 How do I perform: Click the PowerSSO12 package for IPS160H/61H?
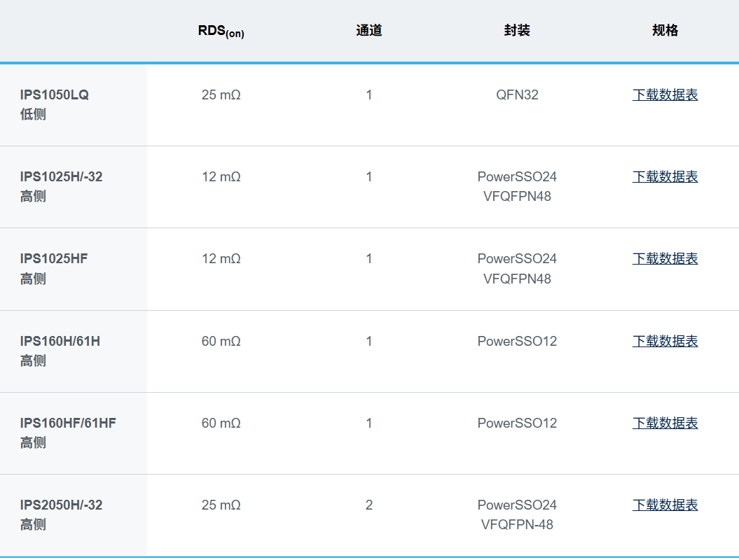[517, 341]
